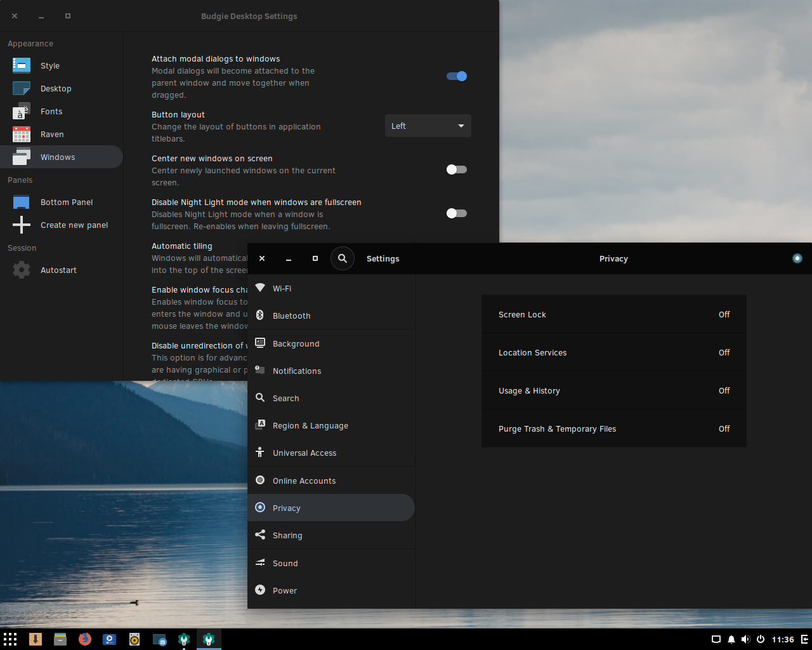Select Online Accounts in Settings sidebar
The height and width of the screenshot is (650, 812).
point(331,481)
